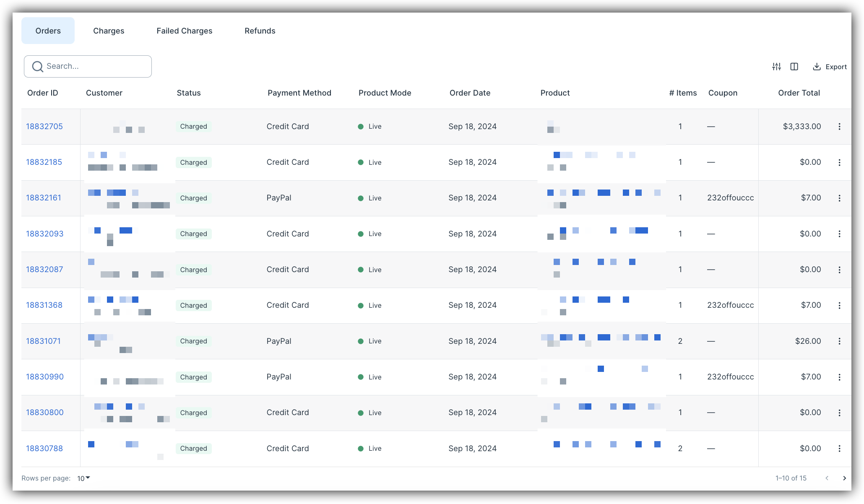Open kebab menu for order 18830788
Image resolution: width=864 pixels, height=504 pixels.
(839, 449)
